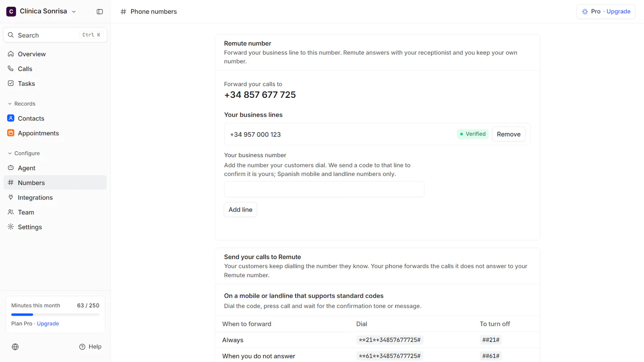This screenshot has height=362, width=644.
Task: Click the Add line button
Action: tap(240, 210)
